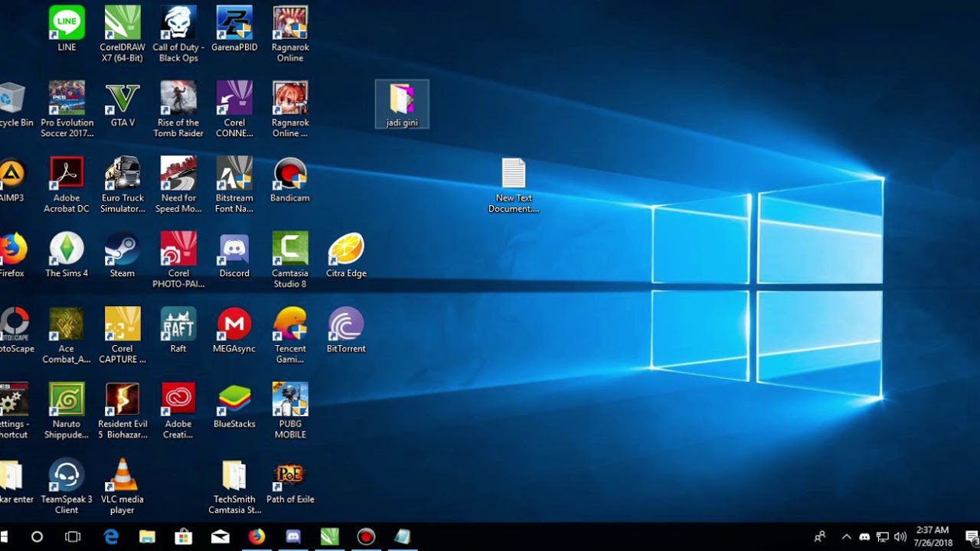Select the PUBG MOBILE desktop icon
980x551 pixels.
tap(290, 409)
